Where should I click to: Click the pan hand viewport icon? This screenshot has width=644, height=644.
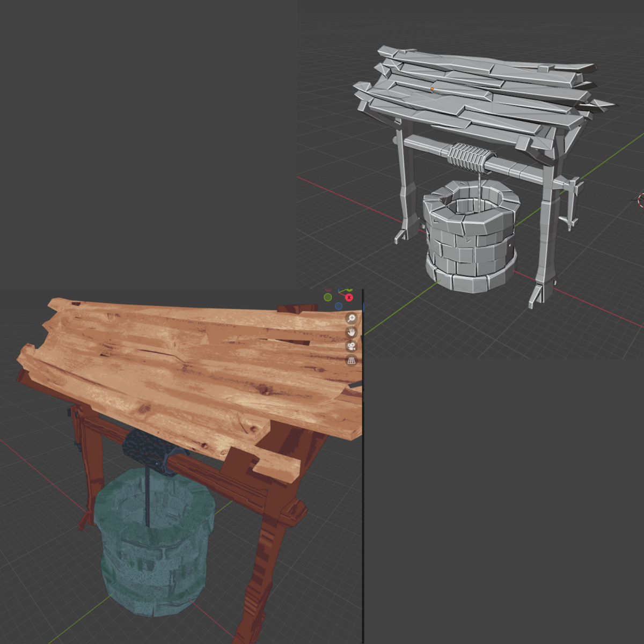point(351,332)
